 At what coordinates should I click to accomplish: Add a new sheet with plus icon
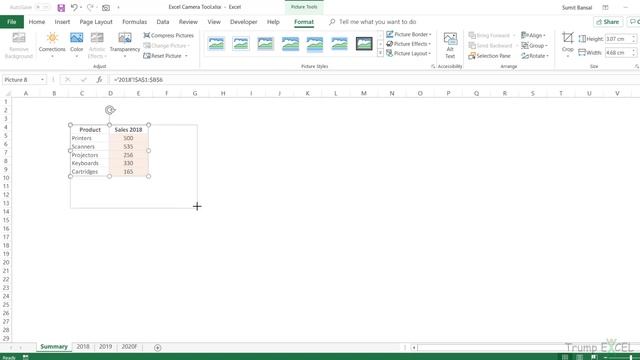click(158, 347)
